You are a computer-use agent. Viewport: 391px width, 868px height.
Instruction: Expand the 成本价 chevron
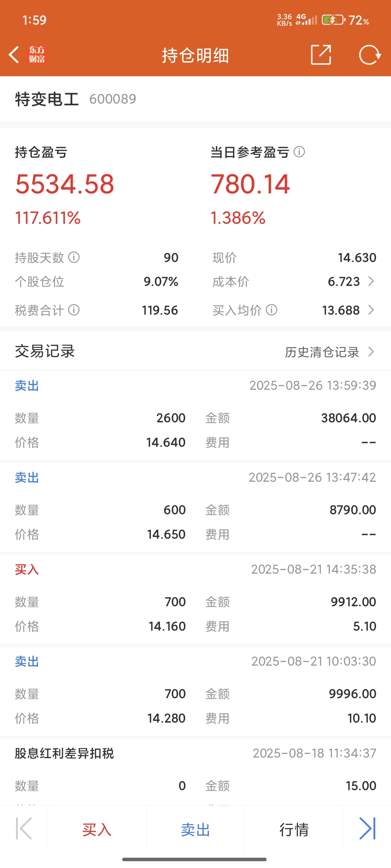[371, 281]
